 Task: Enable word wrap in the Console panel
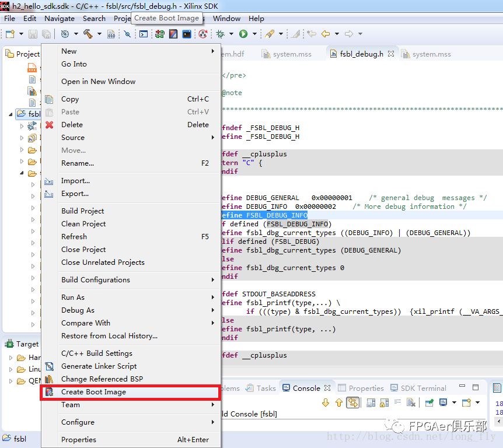397,402
